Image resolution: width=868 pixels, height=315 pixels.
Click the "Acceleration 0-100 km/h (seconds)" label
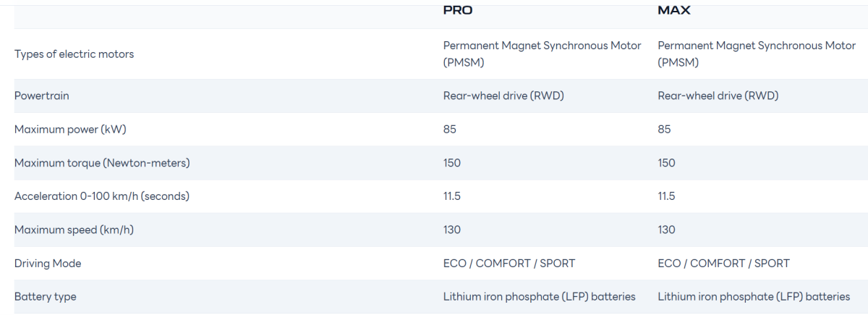click(102, 196)
